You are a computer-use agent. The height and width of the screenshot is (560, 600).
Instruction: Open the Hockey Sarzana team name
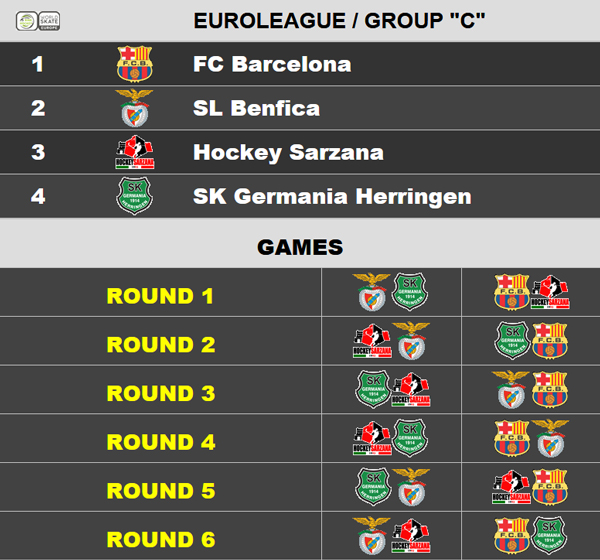pos(289,152)
